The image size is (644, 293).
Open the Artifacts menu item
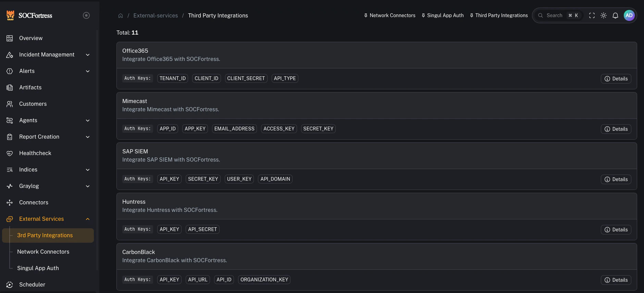48,88
